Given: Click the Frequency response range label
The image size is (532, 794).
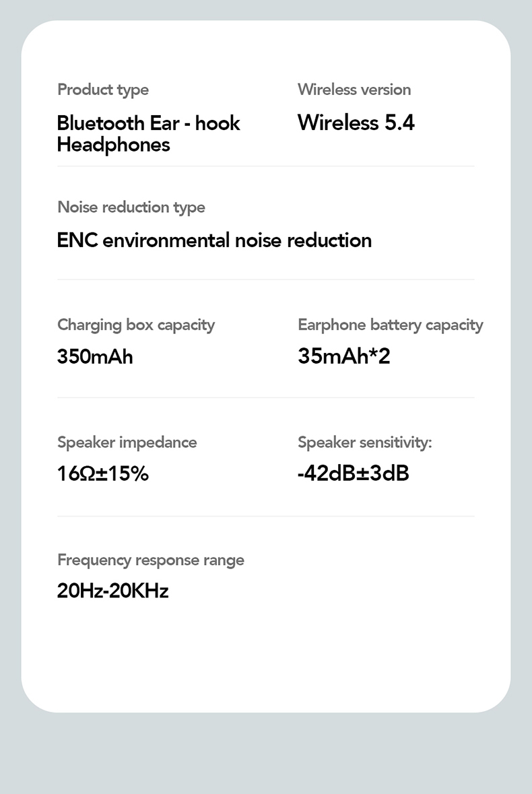Looking at the screenshot, I should [151, 560].
